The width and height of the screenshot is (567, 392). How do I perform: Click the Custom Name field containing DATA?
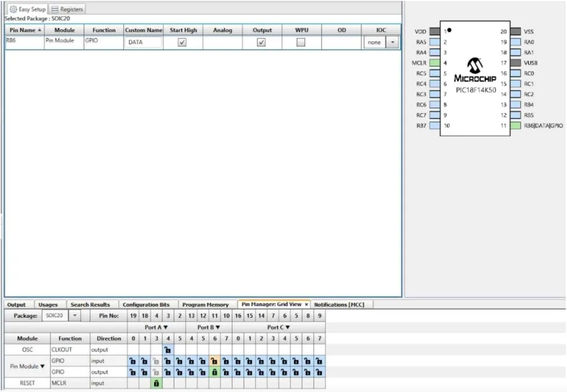pos(143,42)
